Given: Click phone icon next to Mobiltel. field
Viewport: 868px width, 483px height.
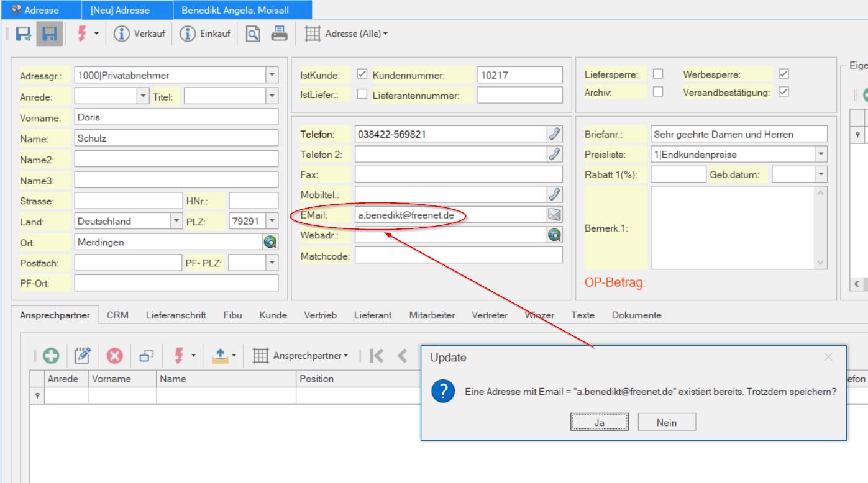Looking at the screenshot, I should click(554, 195).
